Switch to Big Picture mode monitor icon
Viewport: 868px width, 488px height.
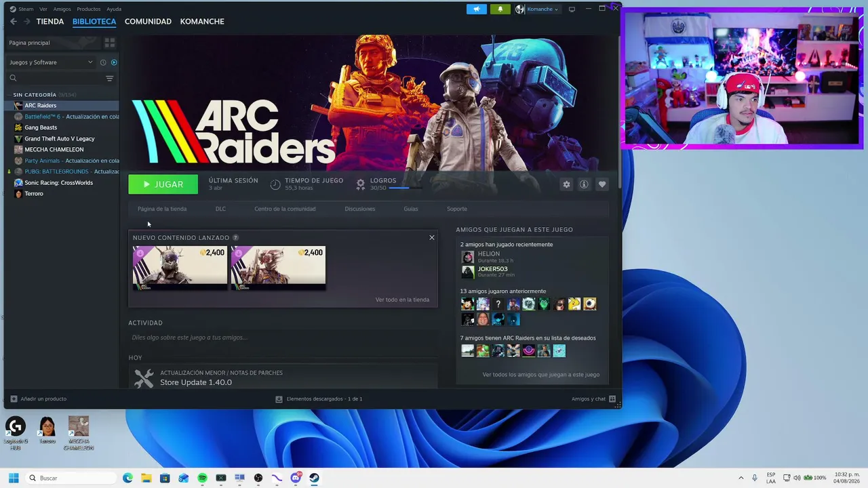[x=572, y=9]
